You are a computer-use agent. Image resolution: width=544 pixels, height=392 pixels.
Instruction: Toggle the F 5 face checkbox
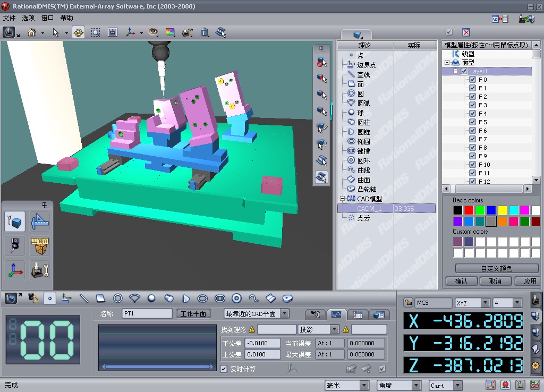click(x=472, y=122)
